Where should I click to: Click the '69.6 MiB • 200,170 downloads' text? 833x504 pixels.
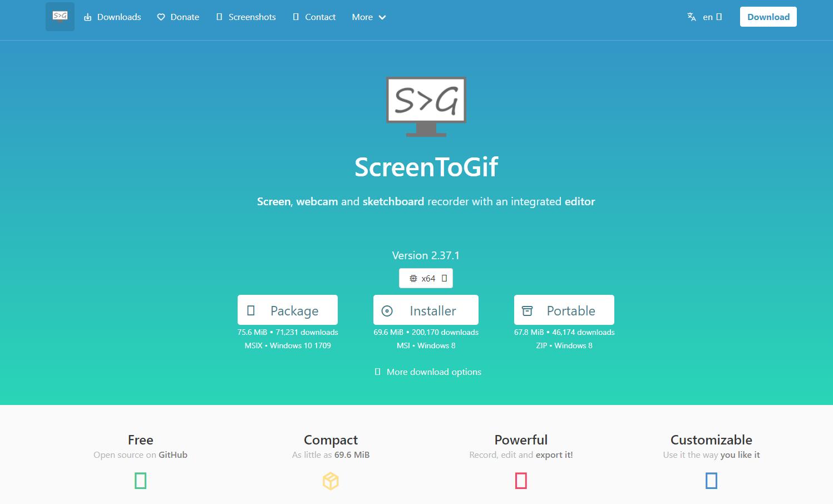[426, 332]
